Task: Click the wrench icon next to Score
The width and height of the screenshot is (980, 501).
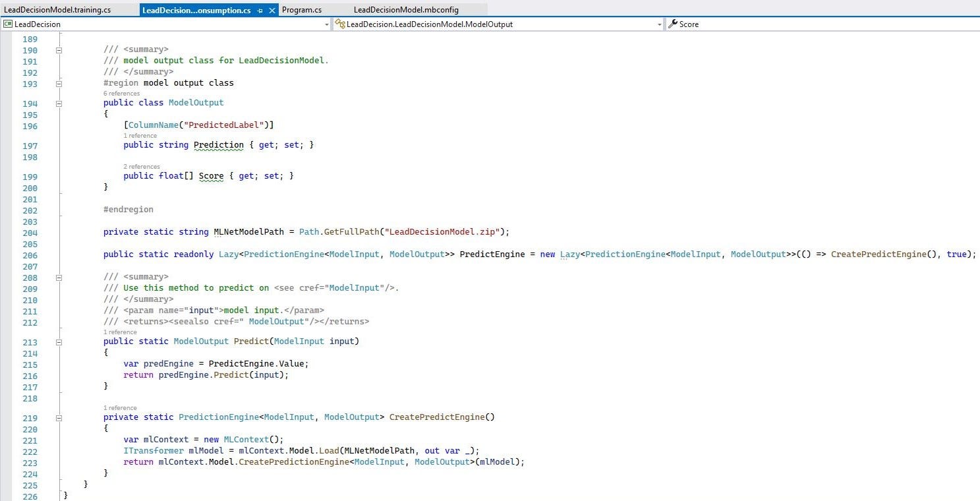Action: tap(672, 24)
